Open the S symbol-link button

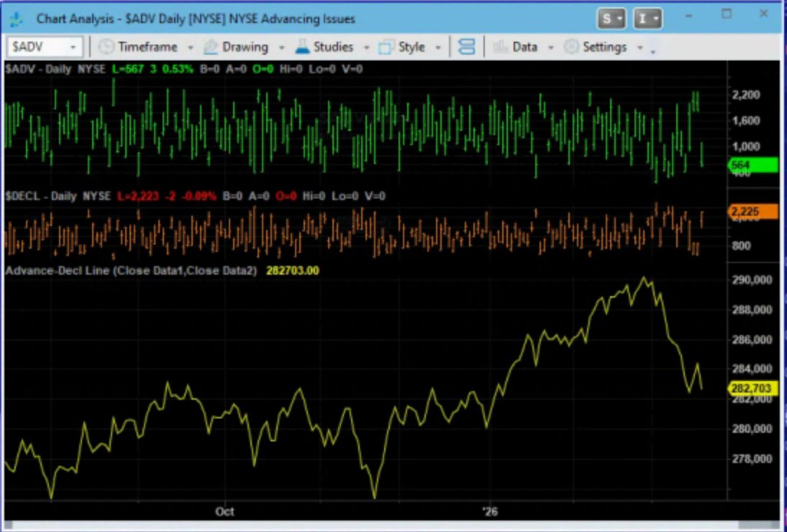611,19
